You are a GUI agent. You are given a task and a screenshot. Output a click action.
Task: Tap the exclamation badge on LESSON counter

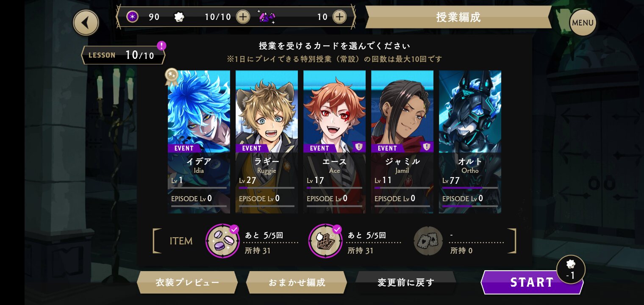pyautogui.click(x=161, y=46)
